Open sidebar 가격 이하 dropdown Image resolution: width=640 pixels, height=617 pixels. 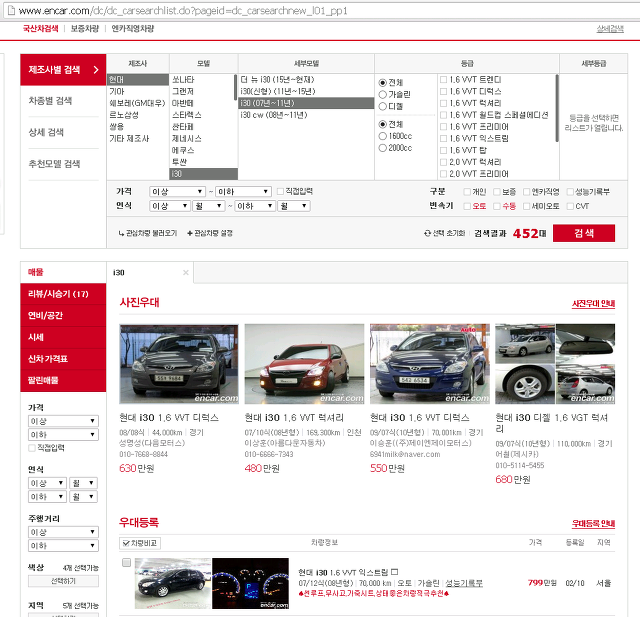63,435
